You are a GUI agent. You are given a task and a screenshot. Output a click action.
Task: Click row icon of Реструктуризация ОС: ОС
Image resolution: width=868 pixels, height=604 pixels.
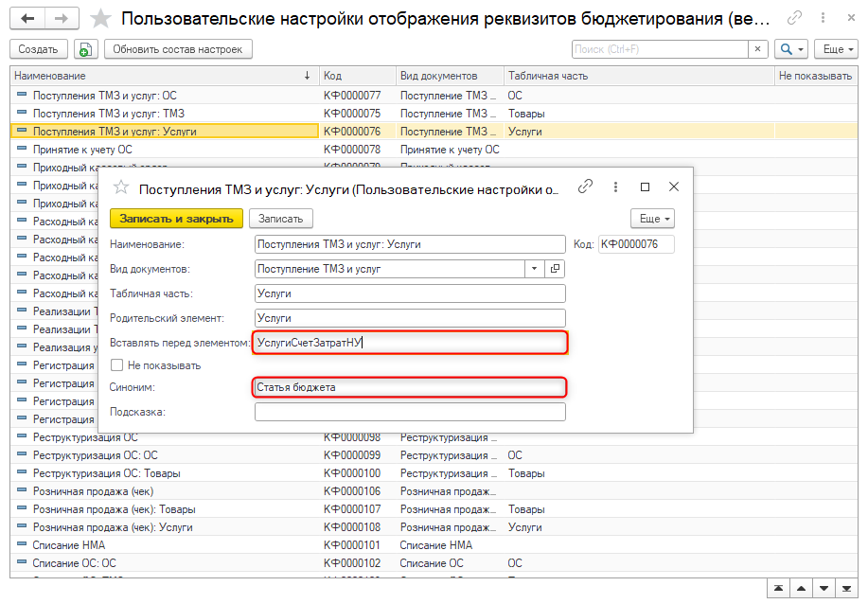(22, 454)
